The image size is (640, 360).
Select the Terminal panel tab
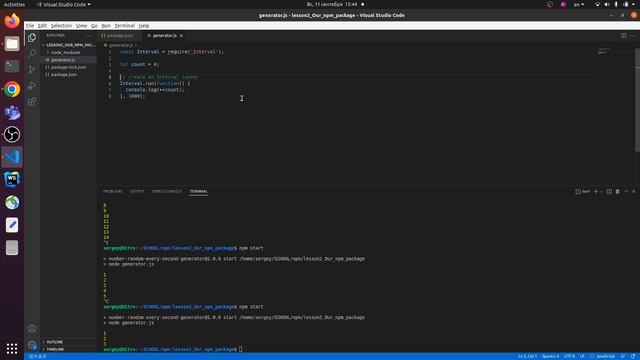[198, 191]
